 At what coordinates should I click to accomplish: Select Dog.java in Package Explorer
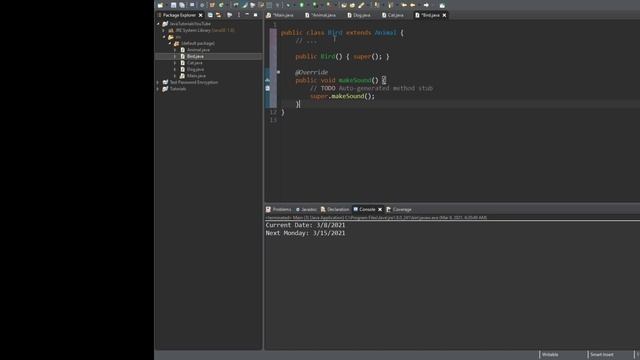pyautogui.click(x=195, y=69)
